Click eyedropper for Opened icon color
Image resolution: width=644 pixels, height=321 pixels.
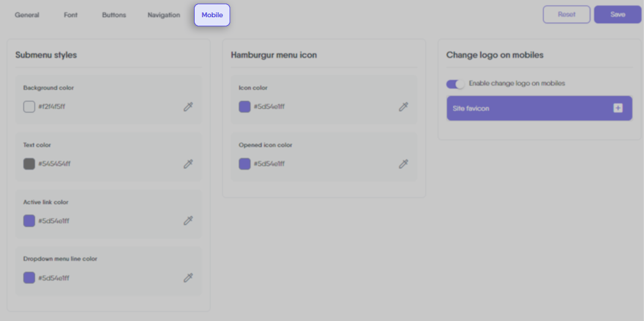click(x=403, y=164)
